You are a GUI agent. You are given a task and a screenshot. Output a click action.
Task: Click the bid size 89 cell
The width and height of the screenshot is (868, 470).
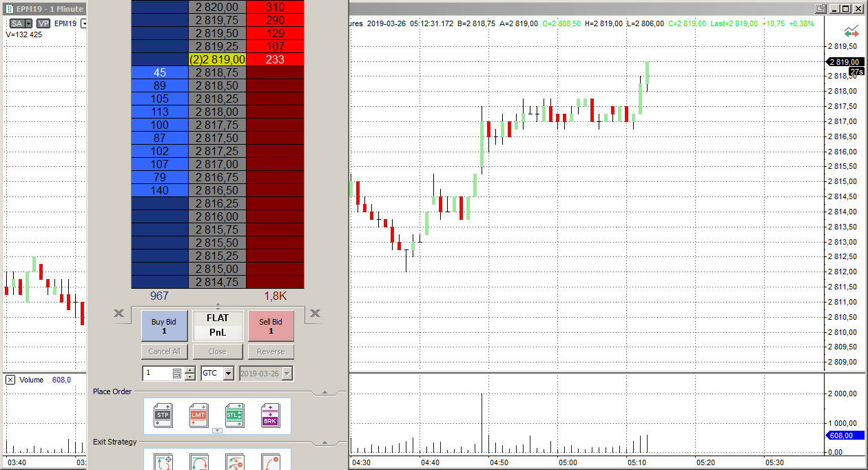tap(160, 86)
